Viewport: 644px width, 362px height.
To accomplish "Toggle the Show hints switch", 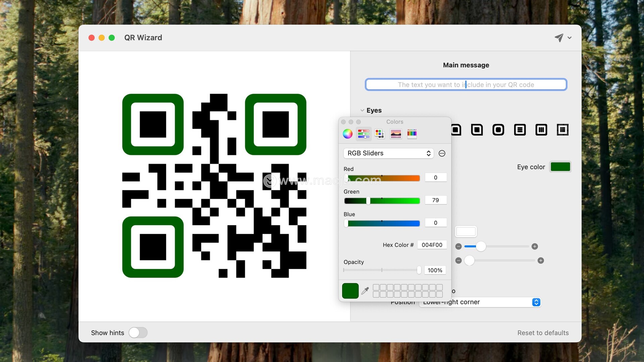I will coord(138,333).
